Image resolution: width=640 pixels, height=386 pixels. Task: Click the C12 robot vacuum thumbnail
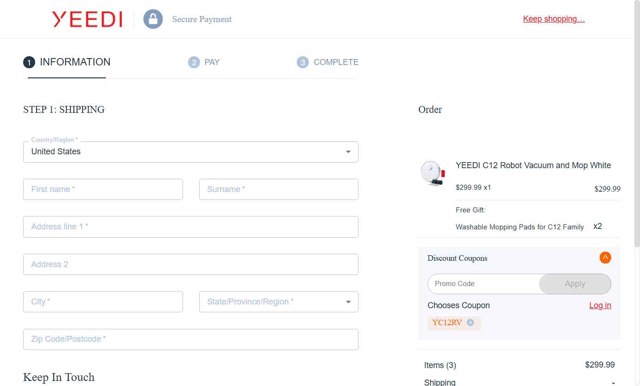pyautogui.click(x=433, y=173)
